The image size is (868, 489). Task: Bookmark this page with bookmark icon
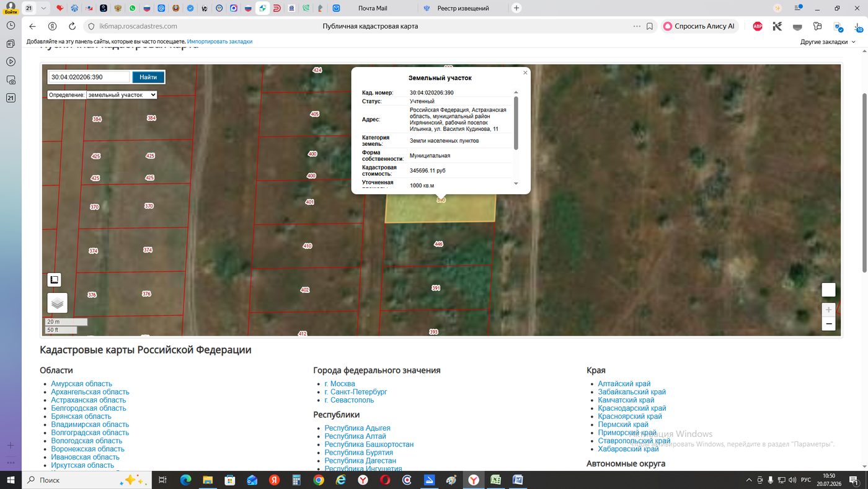point(650,26)
